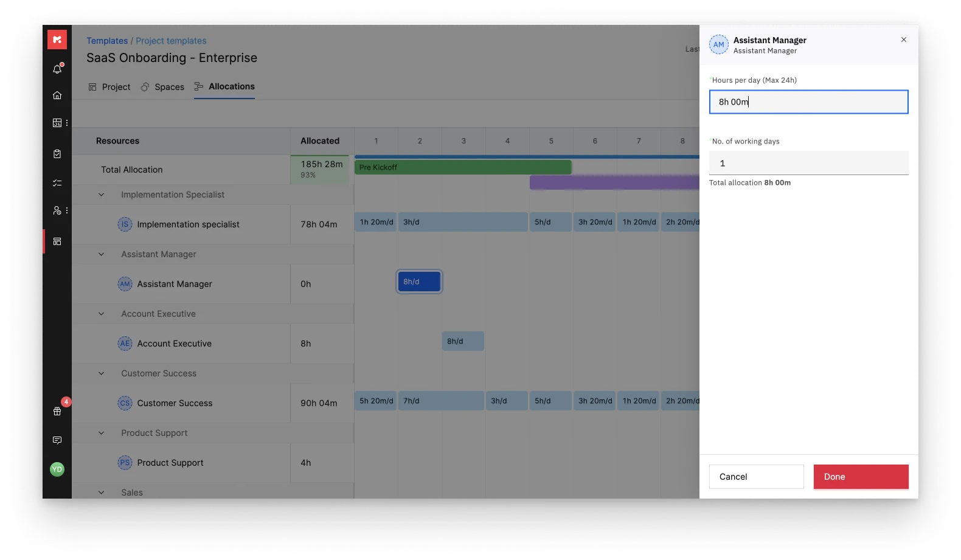Select the active Templates sidebar icon
The width and height of the screenshot is (961, 560).
pyautogui.click(x=57, y=241)
